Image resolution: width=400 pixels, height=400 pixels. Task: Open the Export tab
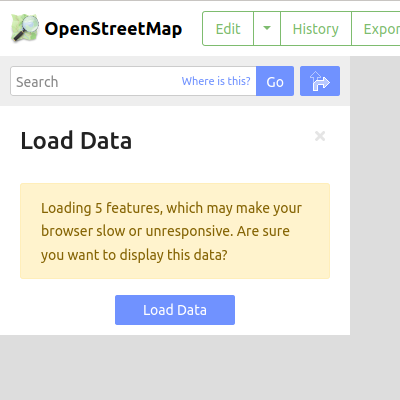[x=376, y=29]
